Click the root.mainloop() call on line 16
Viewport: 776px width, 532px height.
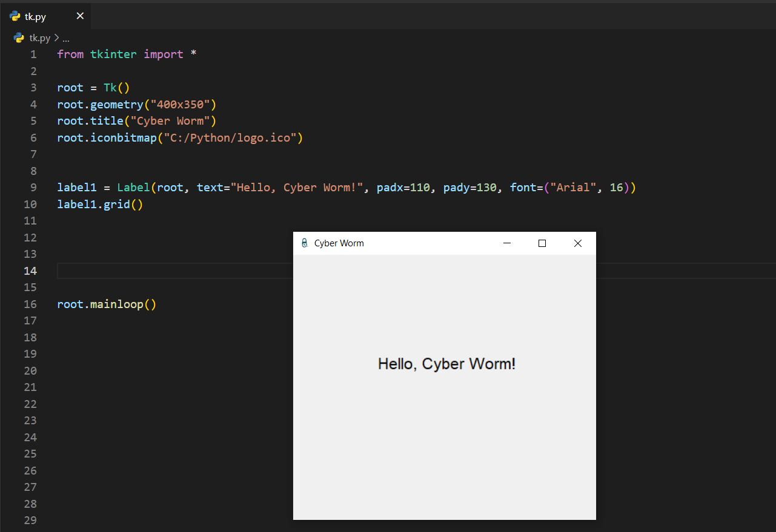tap(107, 304)
